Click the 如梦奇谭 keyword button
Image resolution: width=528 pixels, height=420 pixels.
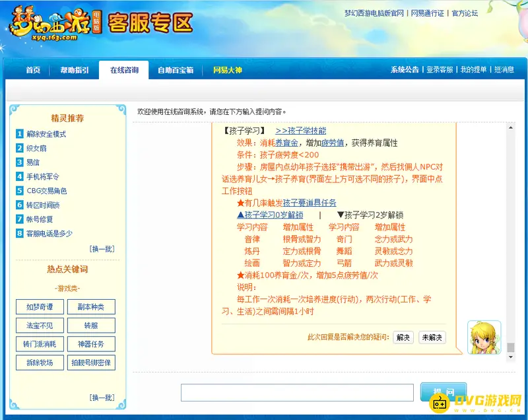tap(40, 307)
